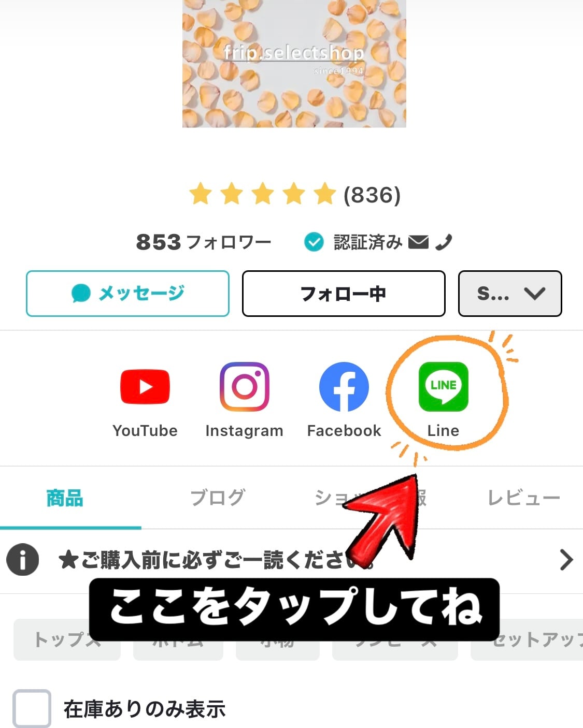Image resolution: width=583 pixels, height=728 pixels.
Task: Tap the green Line icon
Action: click(x=443, y=387)
